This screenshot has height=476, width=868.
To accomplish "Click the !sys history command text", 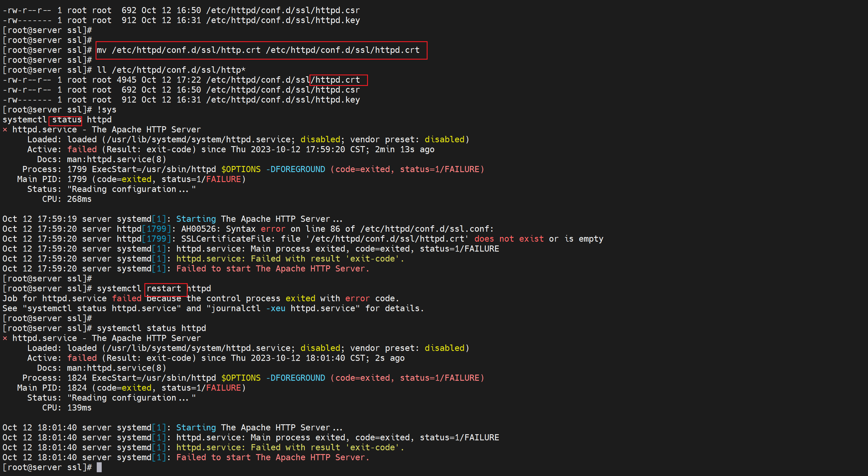I will (x=106, y=110).
